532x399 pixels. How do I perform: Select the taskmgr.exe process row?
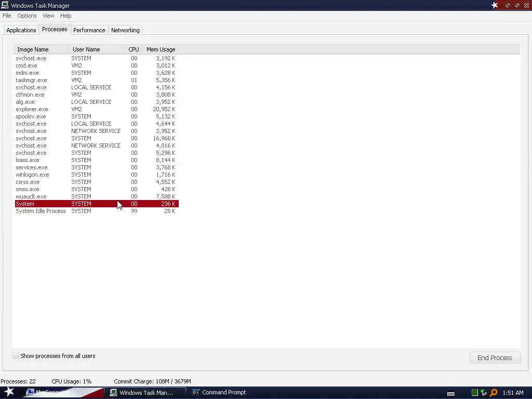[x=97, y=80]
